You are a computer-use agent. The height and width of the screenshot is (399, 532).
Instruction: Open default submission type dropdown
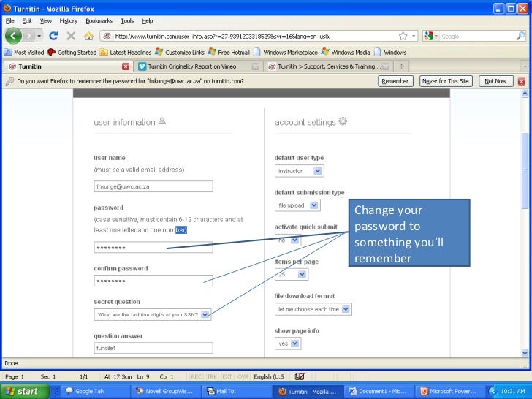297,205
